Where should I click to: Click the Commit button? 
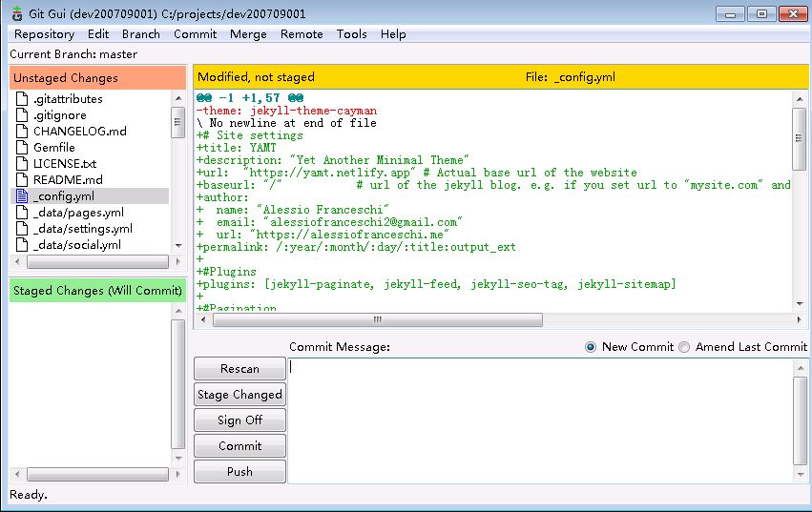(239, 445)
